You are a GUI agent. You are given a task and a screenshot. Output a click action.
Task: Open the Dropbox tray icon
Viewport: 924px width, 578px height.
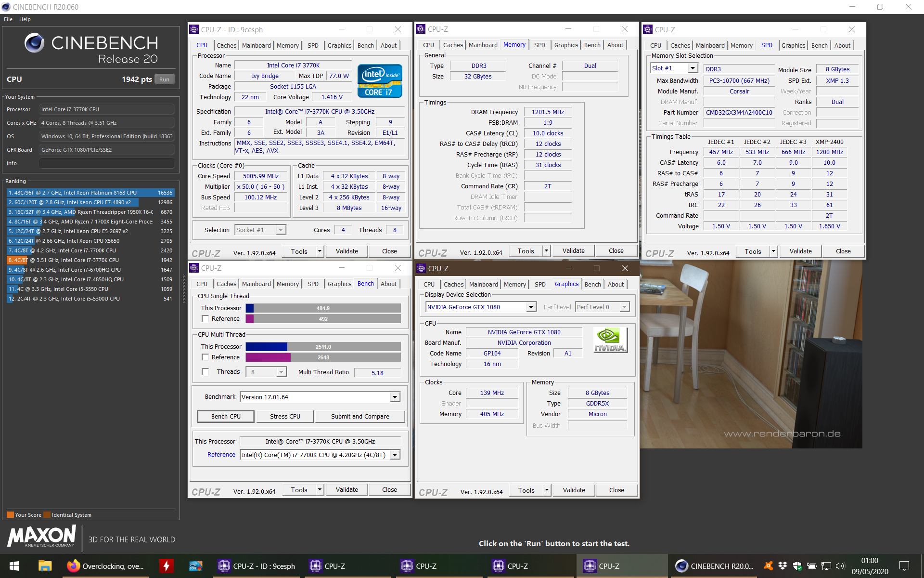783,565
